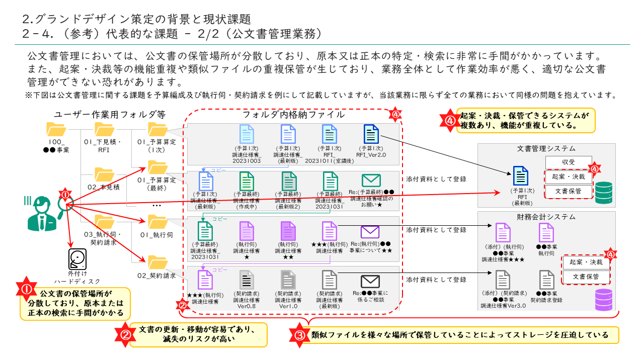Image resolution: width=644 pixels, height=362 pixels.
Task: Open the dark blue RFI_Ver2.0 document icon
Action: (371, 135)
